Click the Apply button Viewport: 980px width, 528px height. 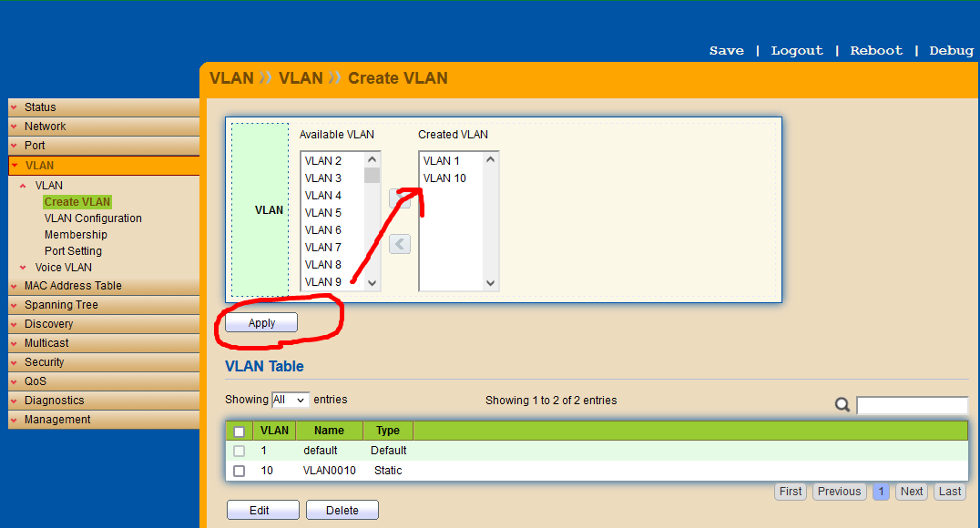coord(261,323)
